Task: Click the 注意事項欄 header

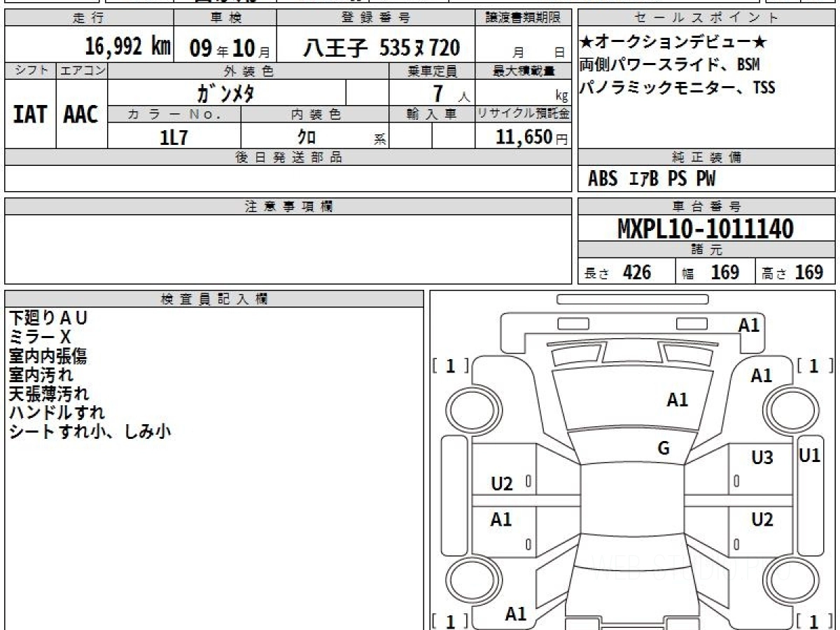Action: [288, 206]
